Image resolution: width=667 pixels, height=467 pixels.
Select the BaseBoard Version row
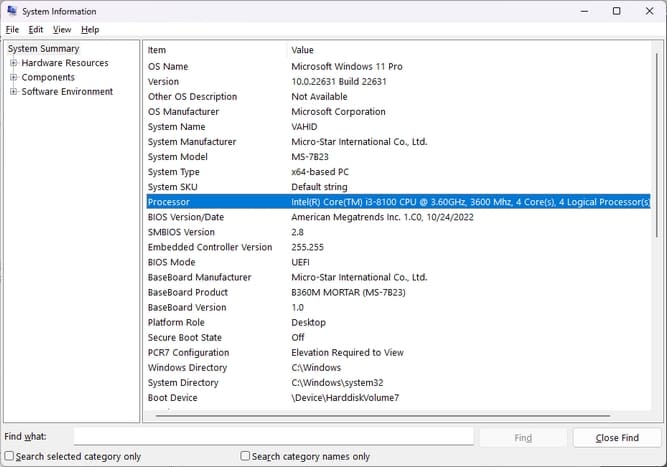(398, 307)
